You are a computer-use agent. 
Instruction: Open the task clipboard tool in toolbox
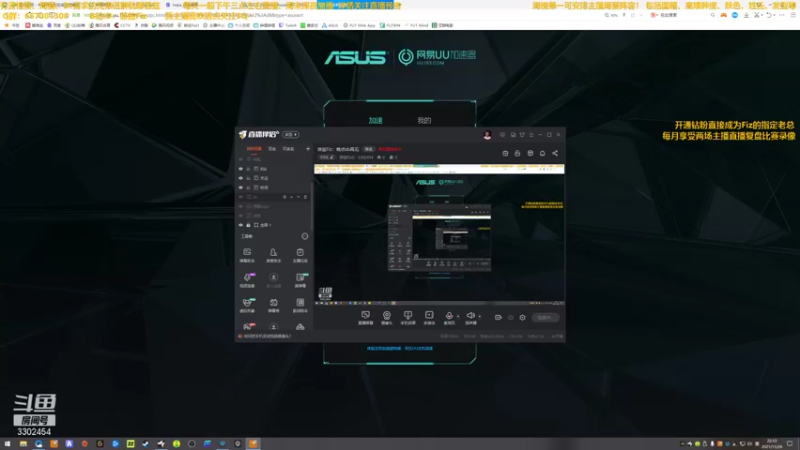(300, 255)
